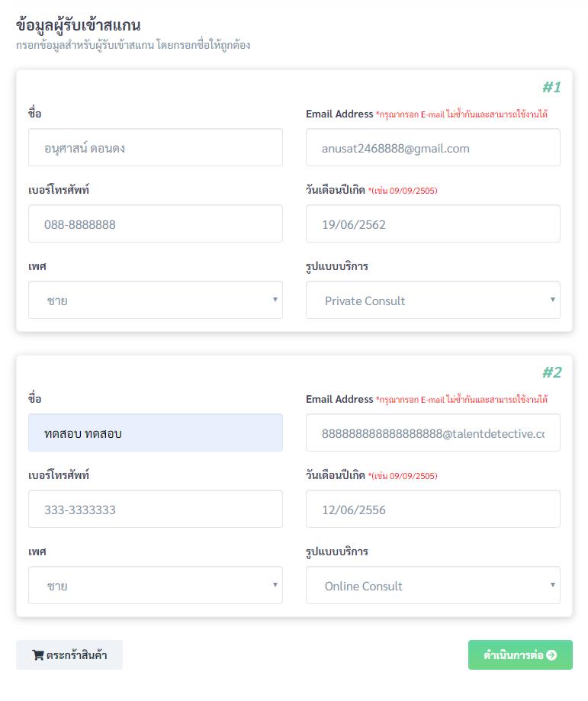Select the phone field showing 333-3333333

point(155,509)
